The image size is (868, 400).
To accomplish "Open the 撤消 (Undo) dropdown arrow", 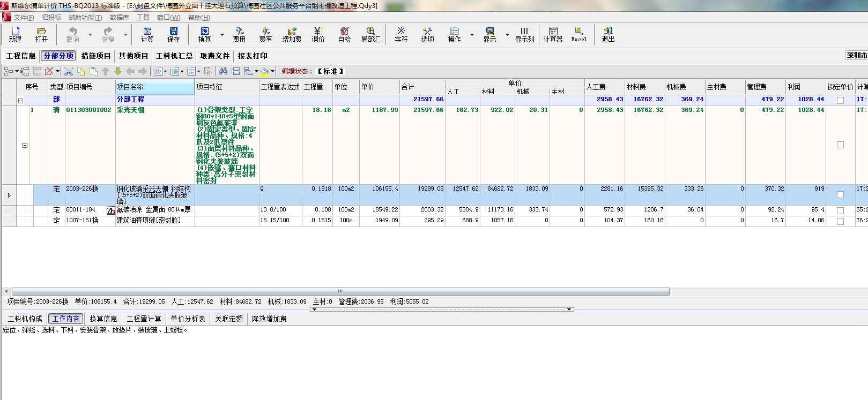I will (x=90, y=35).
